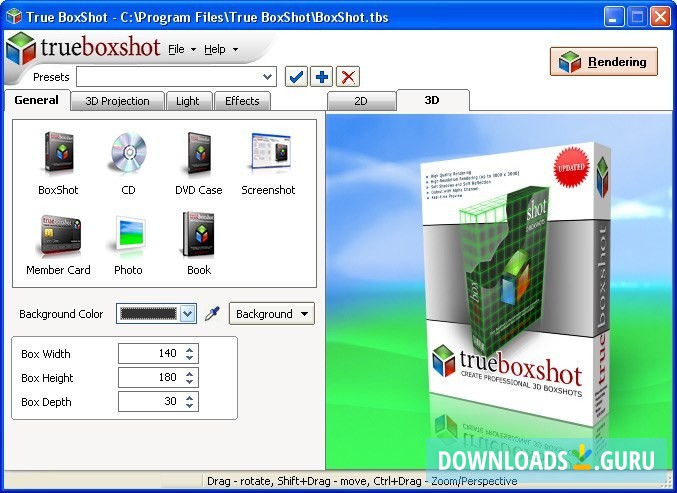Click the 'Box Width' label text
Viewport: 677px width, 493px height.
(x=46, y=354)
